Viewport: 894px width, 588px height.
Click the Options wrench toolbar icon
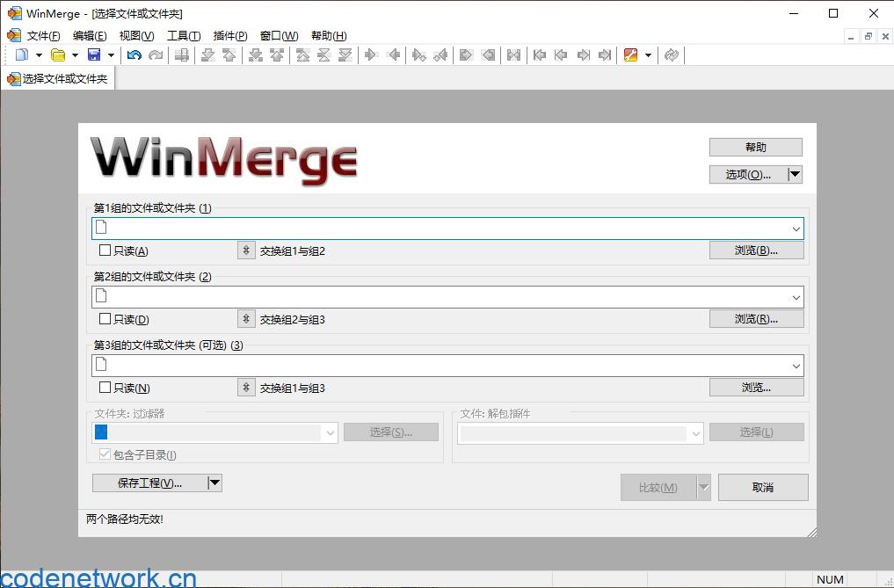630,55
